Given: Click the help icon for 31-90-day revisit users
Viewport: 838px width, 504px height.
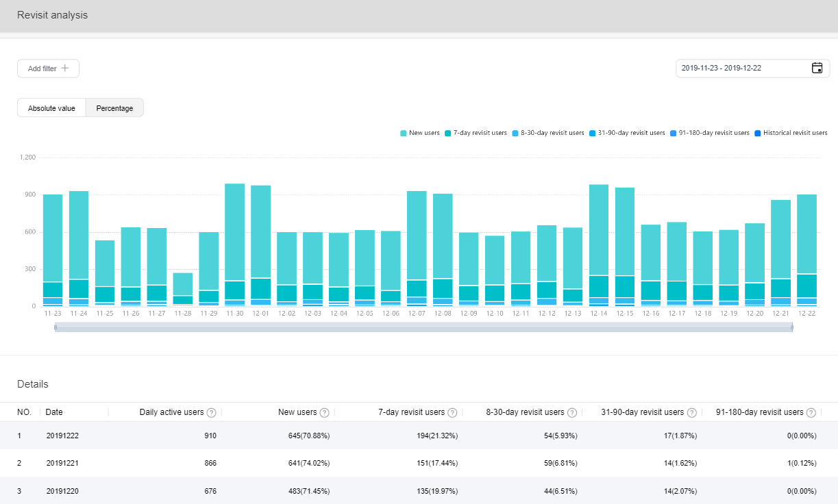Looking at the screenshot, I should coord(692,412).
